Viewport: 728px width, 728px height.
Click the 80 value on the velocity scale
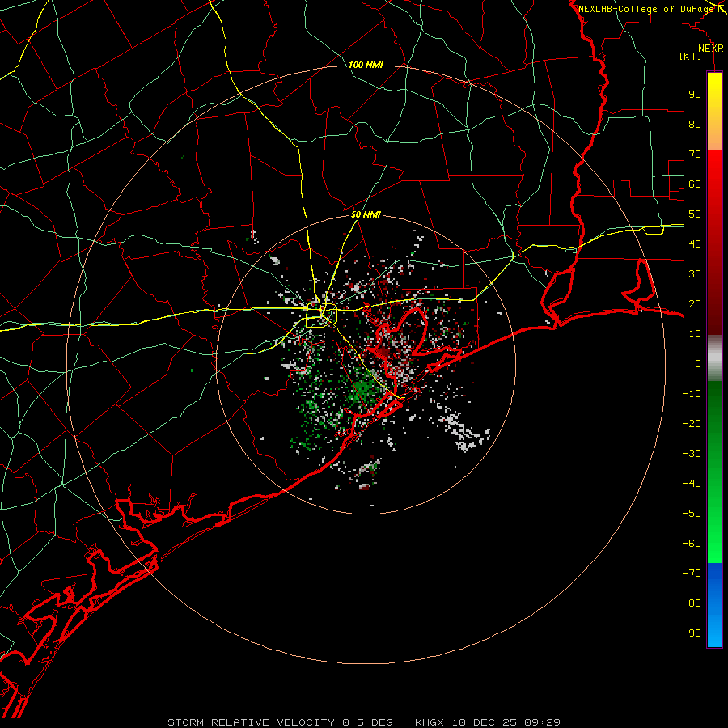pyautogui.click(x=695, y=125)
